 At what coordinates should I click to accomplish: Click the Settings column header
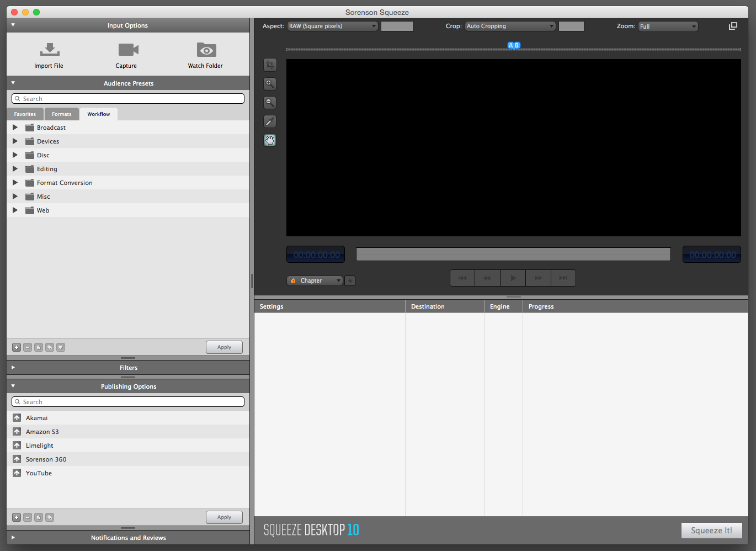(x=329, y=306)
